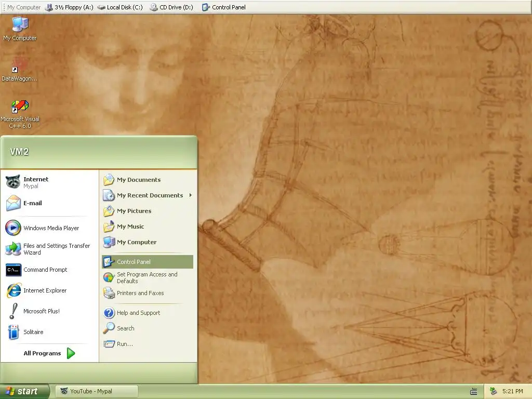Start Files and Settings Transfer Wizard
This screenshot has height=399, width=532.
[x=49, y=249]
